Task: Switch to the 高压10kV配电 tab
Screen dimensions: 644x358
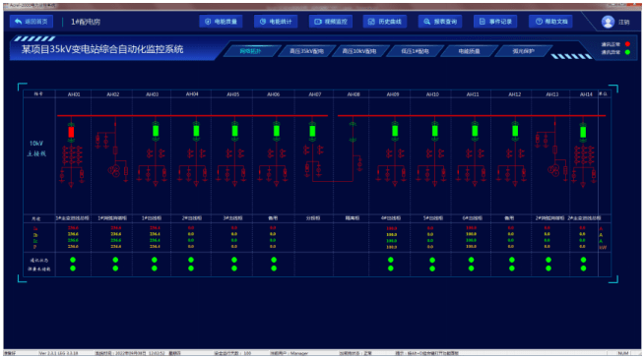Action: pos(359,51)
